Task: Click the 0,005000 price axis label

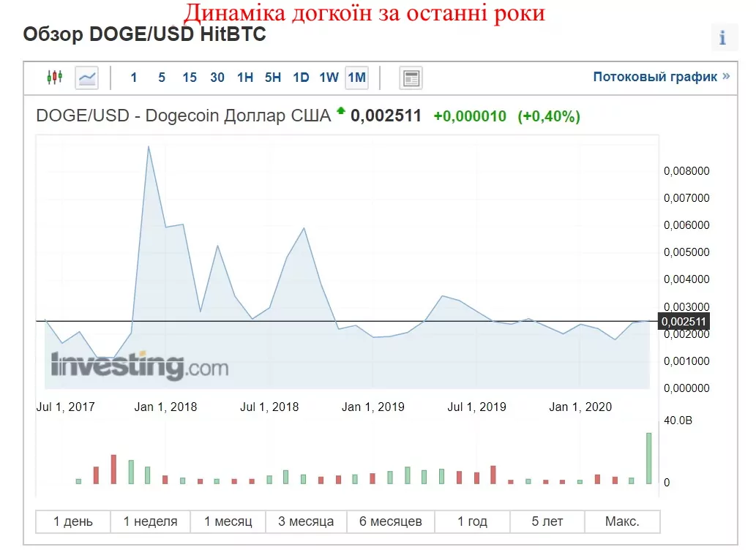Action: tap(686, 252)
